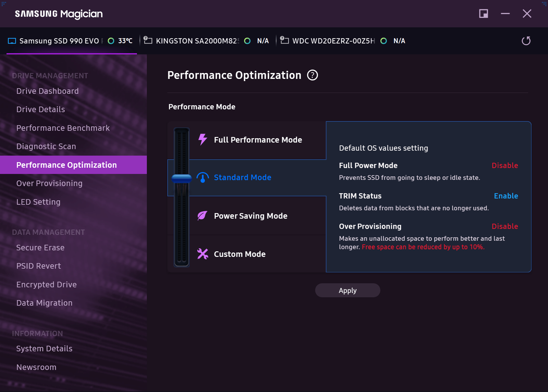Image resolution: width=548 pixels, height=392 pixels.
Task: Switch to Samsung SSD 990 EVO tab
Action: pos(59,41)
